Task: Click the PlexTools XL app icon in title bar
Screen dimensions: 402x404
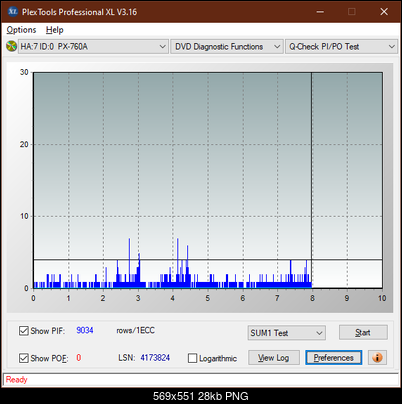Action: point(13,12)
